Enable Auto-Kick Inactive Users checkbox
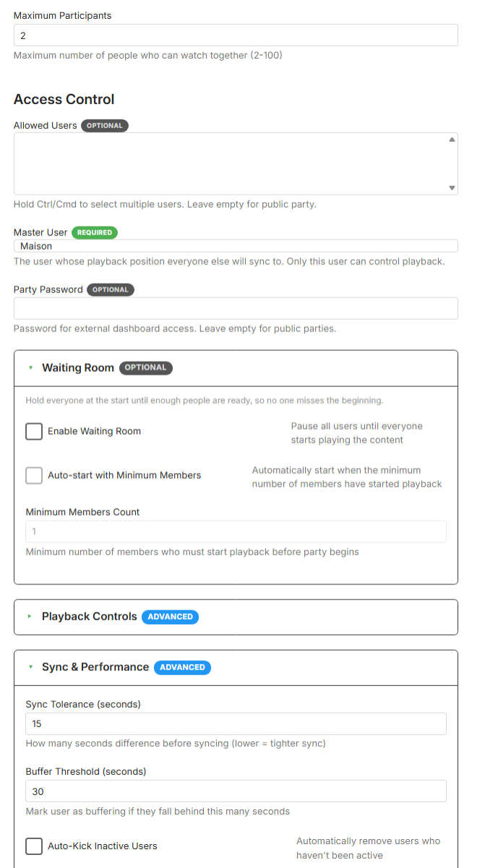The width and height of the screenshot is (485, 868). click(34, 846)
